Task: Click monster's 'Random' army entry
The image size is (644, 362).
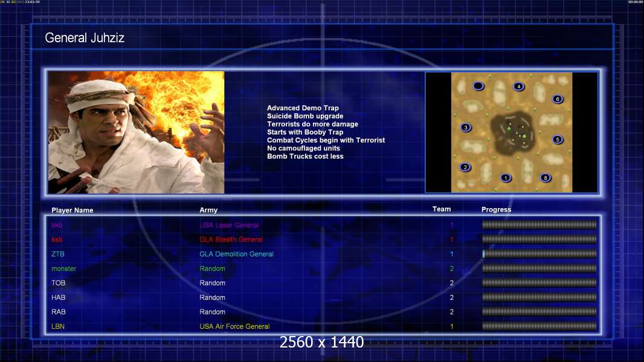Action: pos(212,269)
